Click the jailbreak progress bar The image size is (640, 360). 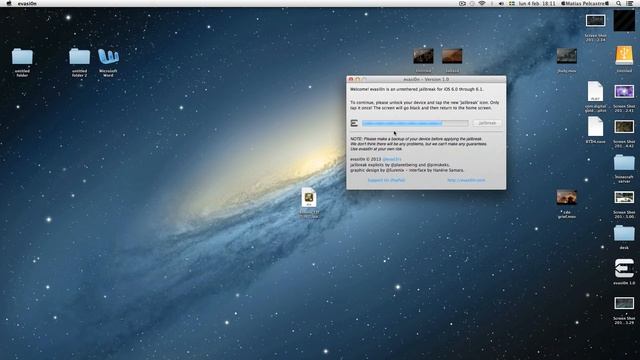pos(415,123)
